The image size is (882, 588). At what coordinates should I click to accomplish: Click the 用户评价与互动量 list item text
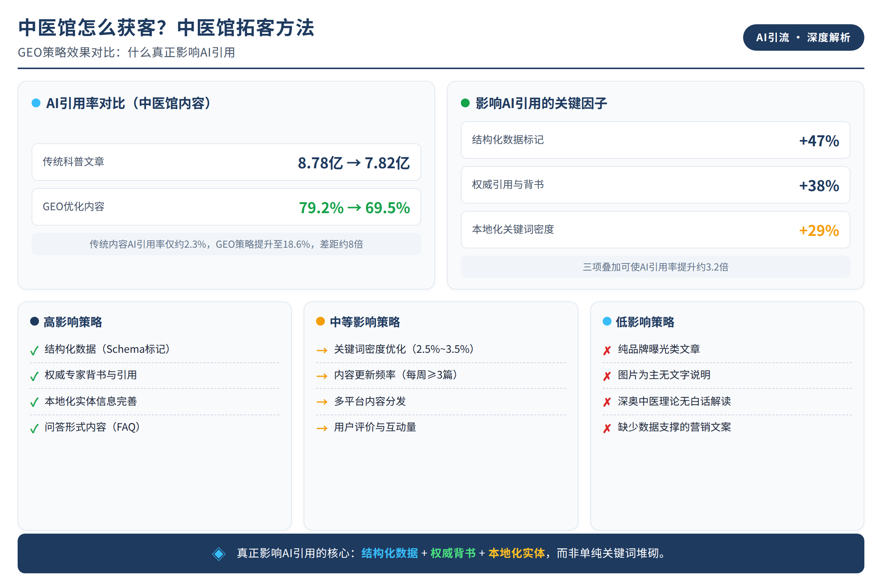click(x=375, y=427)
